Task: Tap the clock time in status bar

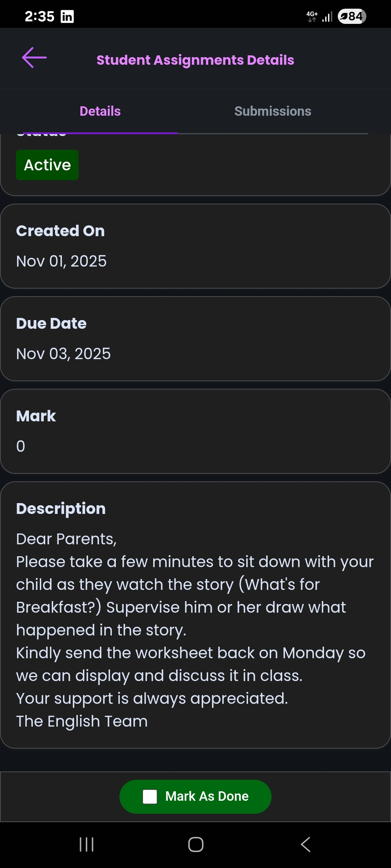Action: click(x=39, y=17)
